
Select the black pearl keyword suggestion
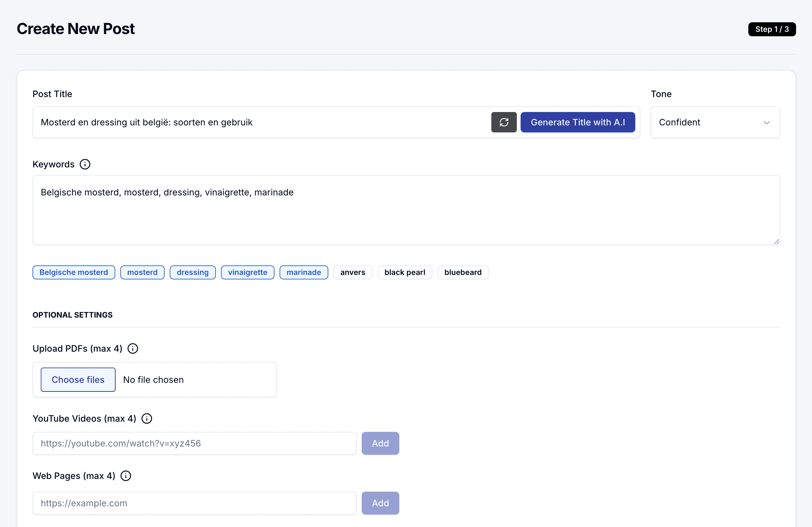[x=405, y=272]
